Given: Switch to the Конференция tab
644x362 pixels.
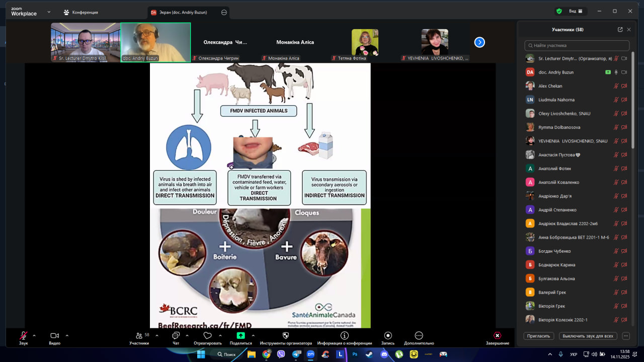Looking at the screenshot, I should tap(80, 12).
